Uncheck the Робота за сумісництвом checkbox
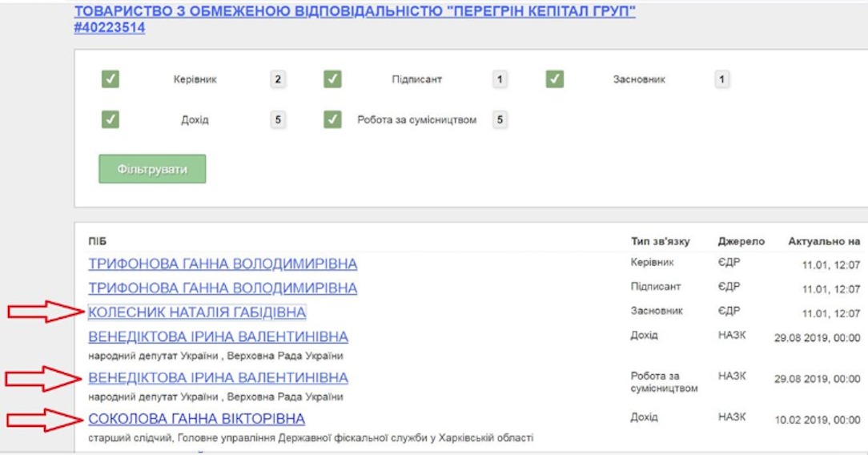Image resolution: width=868 pixels, height=455 pixels. point(333,119)
